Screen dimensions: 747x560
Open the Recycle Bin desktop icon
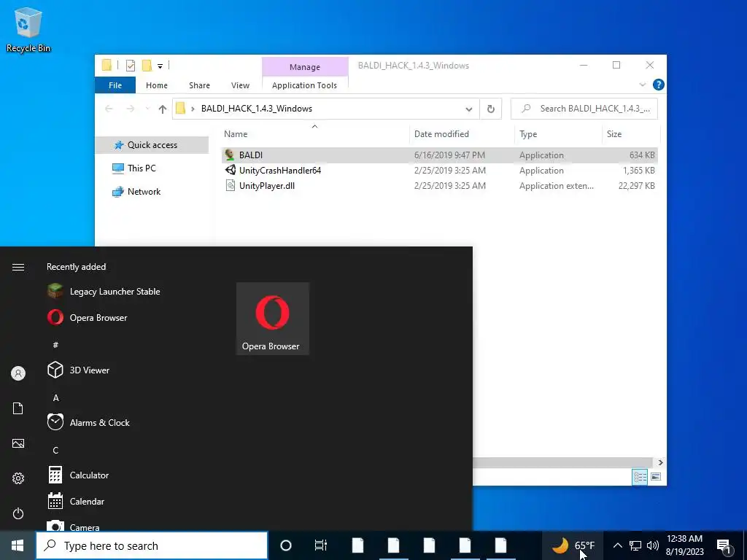click(28, 29)
